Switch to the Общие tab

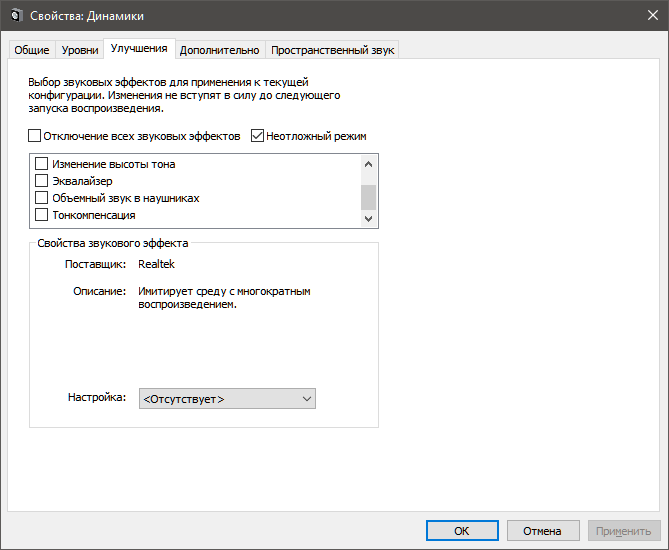coord(32,50)
